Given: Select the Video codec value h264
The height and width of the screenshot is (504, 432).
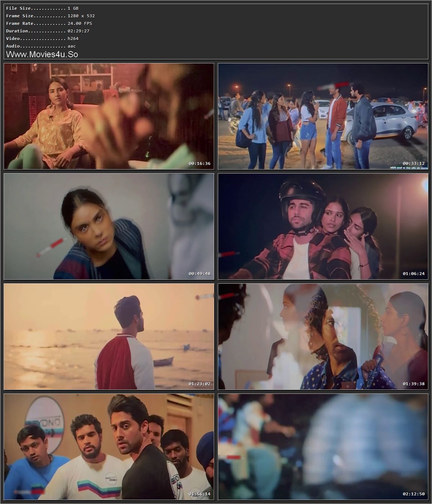Looking at the screenshot, I should click(x=73, y=39).
